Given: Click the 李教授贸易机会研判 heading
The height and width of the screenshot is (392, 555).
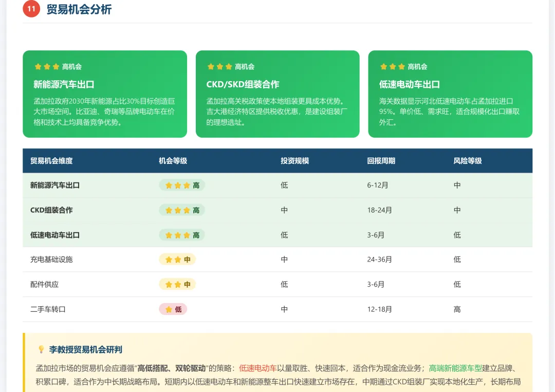Looking at the screenshot, I should coord(86,349).
